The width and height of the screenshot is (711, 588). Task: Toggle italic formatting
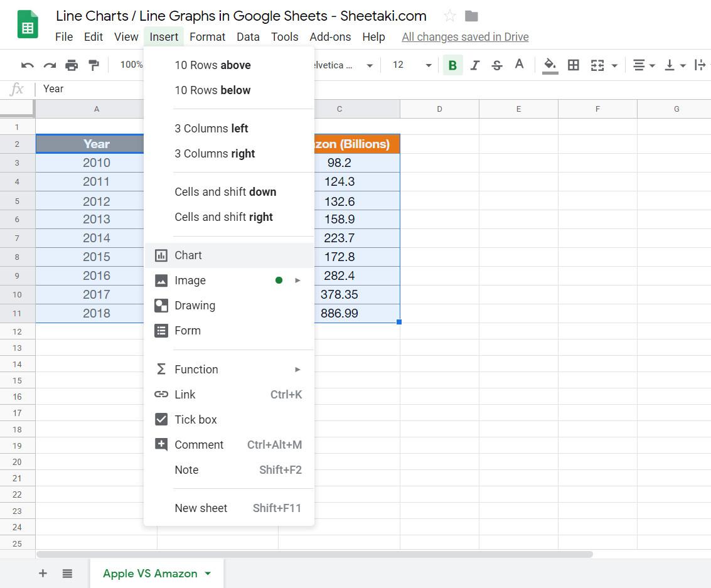475,65
